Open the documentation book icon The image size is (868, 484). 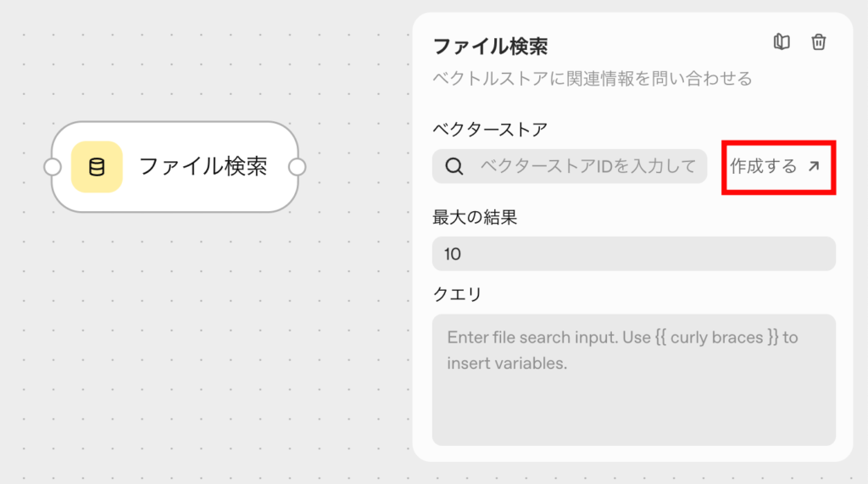[782, 42]
